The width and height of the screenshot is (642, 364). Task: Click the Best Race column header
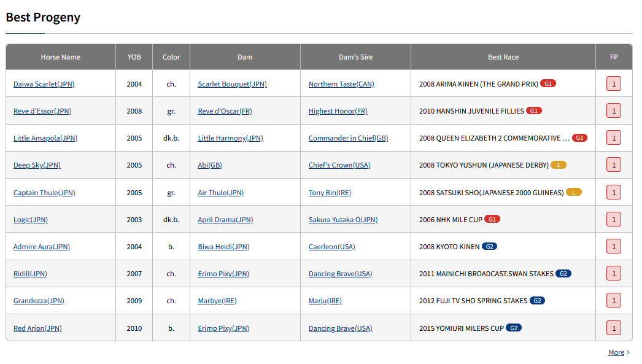pyautogui.click(x=503, y=57)
